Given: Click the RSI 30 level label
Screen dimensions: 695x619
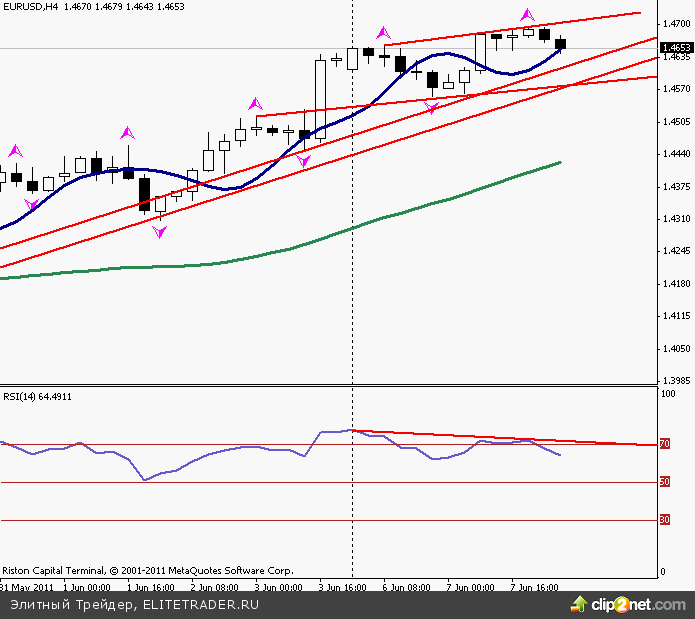Looking at the screenshot, I should coord(664,520).
